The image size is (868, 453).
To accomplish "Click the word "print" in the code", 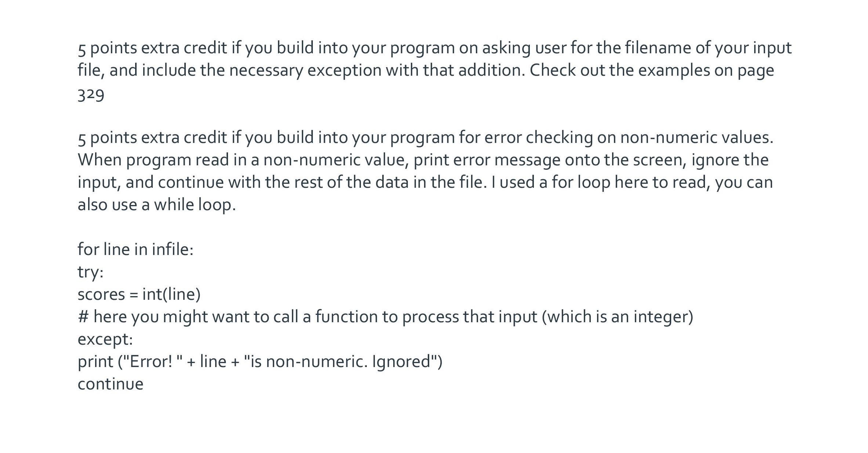I will (x=95, y=362).
